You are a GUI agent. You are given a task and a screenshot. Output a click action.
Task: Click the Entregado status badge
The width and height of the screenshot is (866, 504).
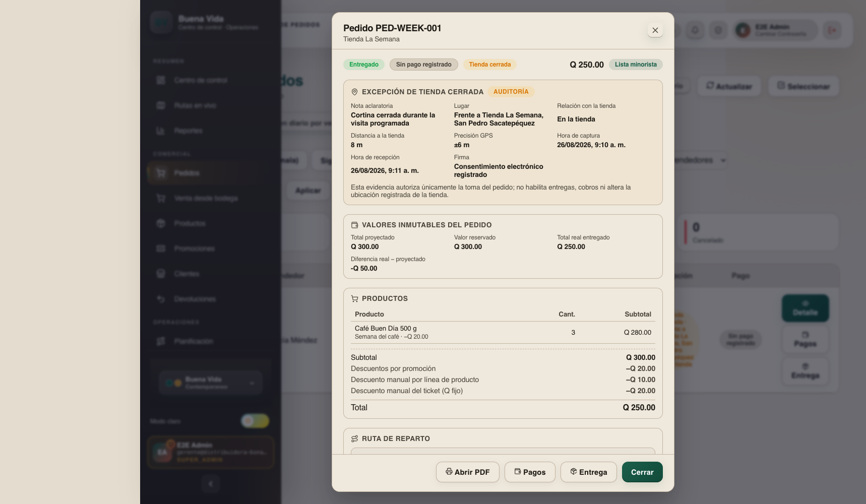[x=364, y=65]
